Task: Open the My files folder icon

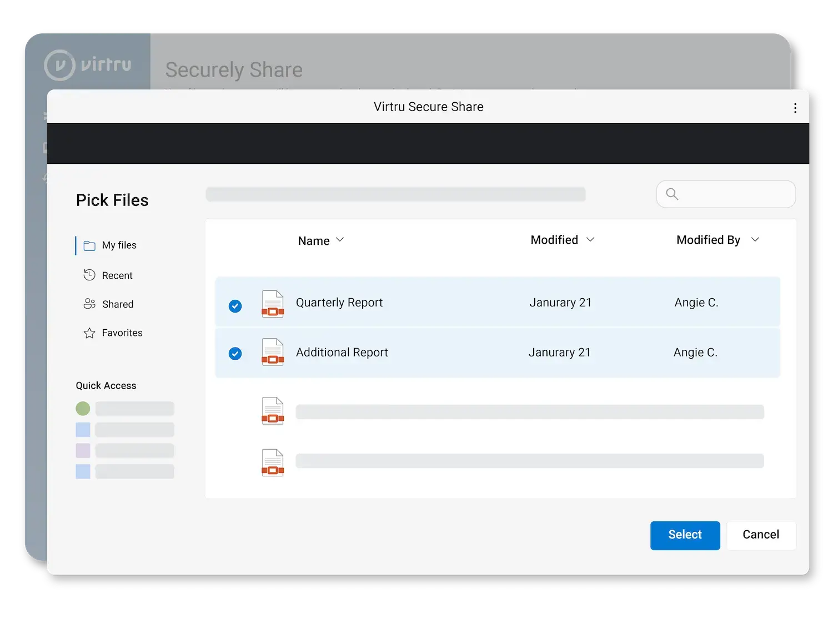Action: click(x=89, y=245)
